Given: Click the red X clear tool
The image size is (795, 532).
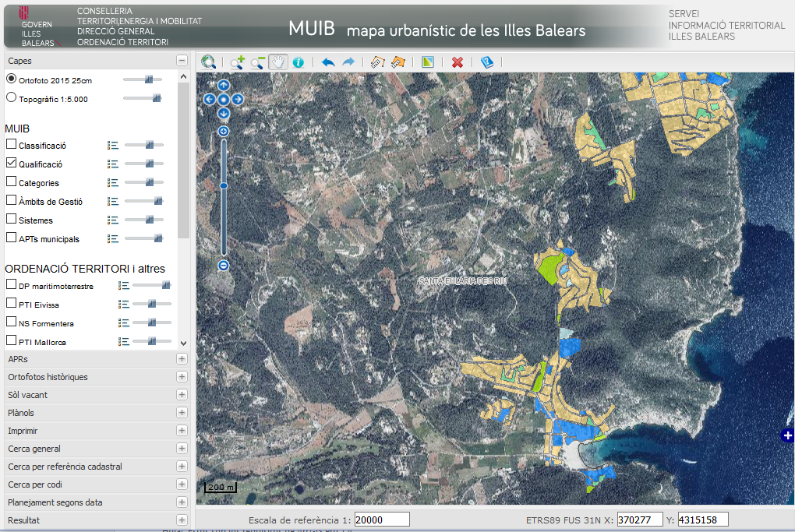Looking at the screenshot, I should (x=458, y=62).
